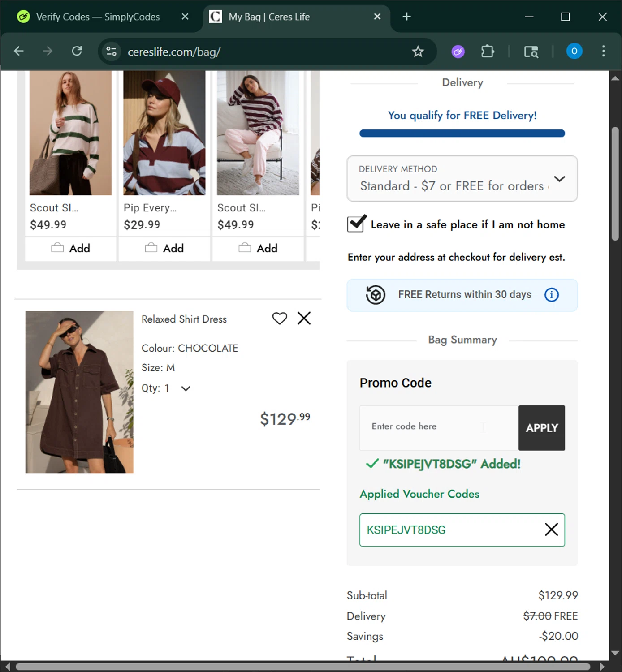Remove applied voucher code KSIPEJVT8DSG

click(551, 530)
